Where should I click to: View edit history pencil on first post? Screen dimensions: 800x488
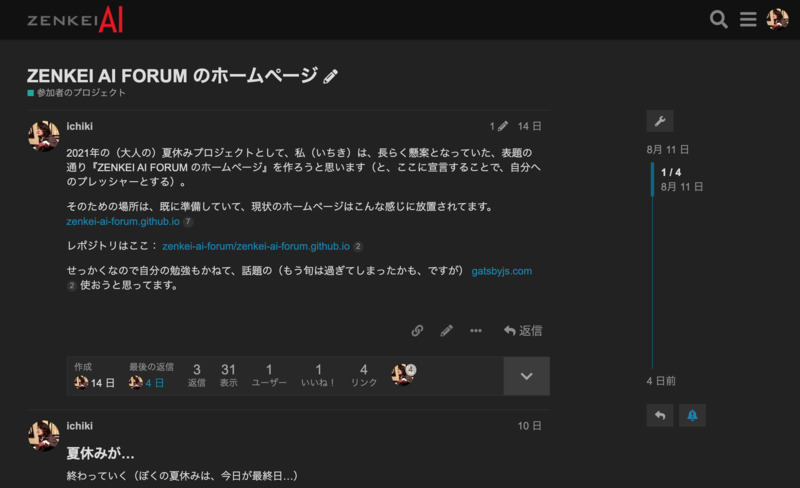coord(498,126)
